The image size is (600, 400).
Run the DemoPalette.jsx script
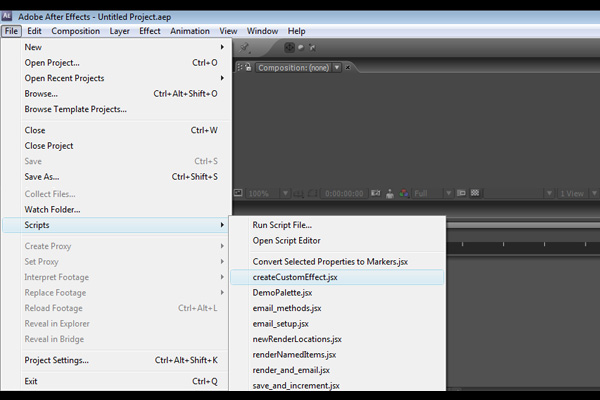(337, 293)
